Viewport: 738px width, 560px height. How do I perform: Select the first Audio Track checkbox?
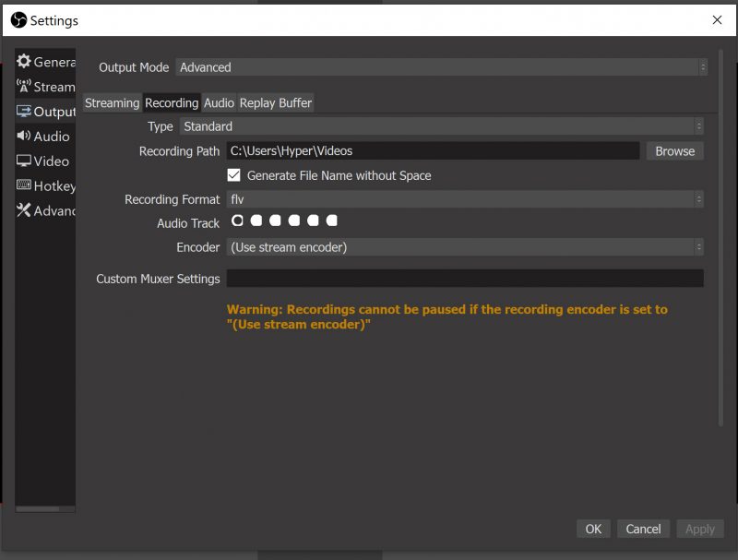tap(237, 220)
